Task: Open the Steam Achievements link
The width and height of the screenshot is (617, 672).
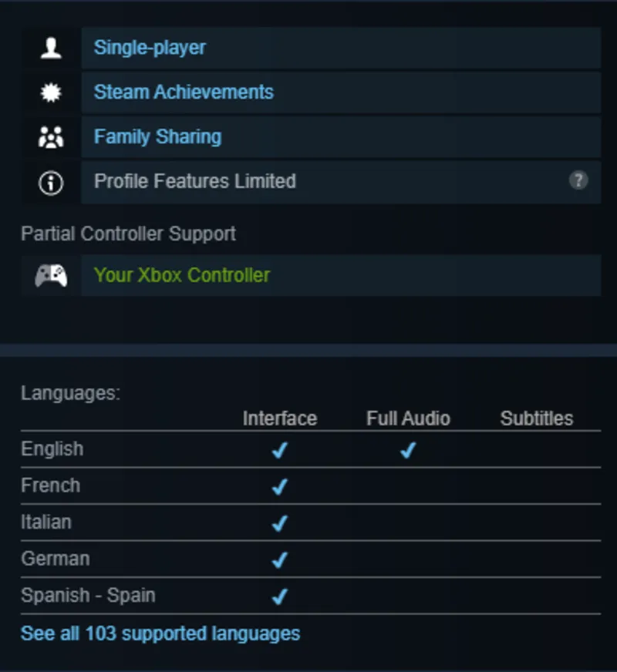Action: pyautogui.click(x=184, y=92)
